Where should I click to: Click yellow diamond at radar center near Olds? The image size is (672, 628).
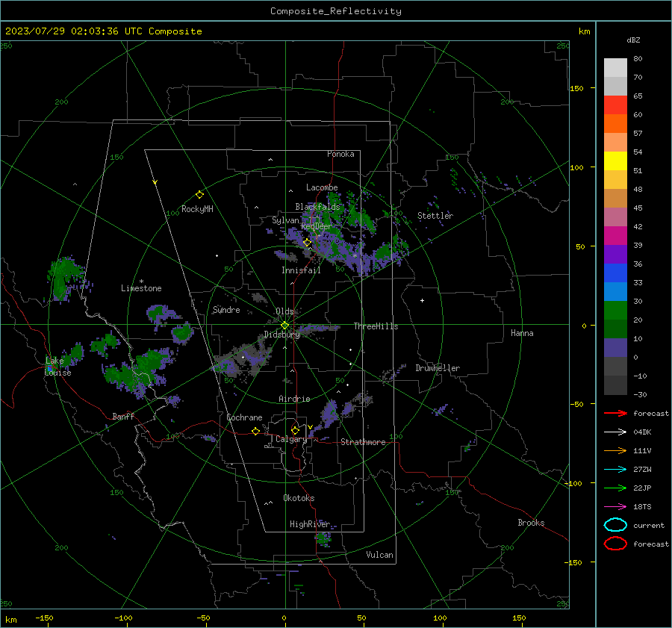(284, 326)
